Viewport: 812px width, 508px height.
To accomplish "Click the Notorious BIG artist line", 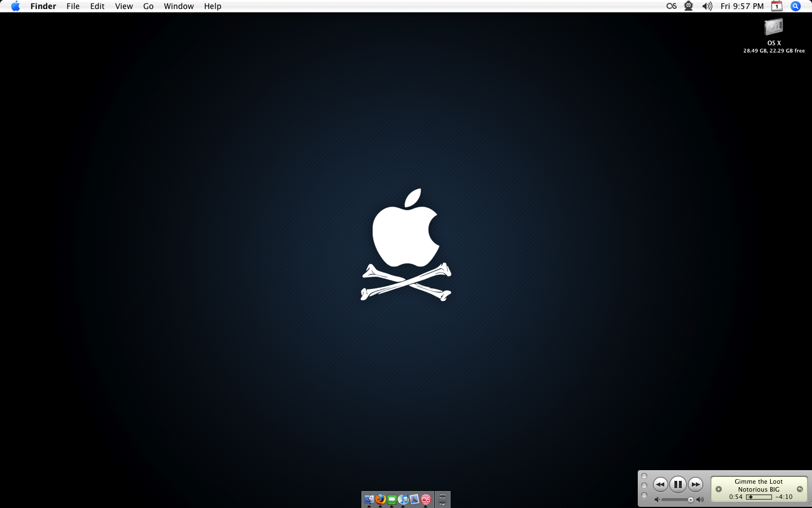I will point(758,489).
